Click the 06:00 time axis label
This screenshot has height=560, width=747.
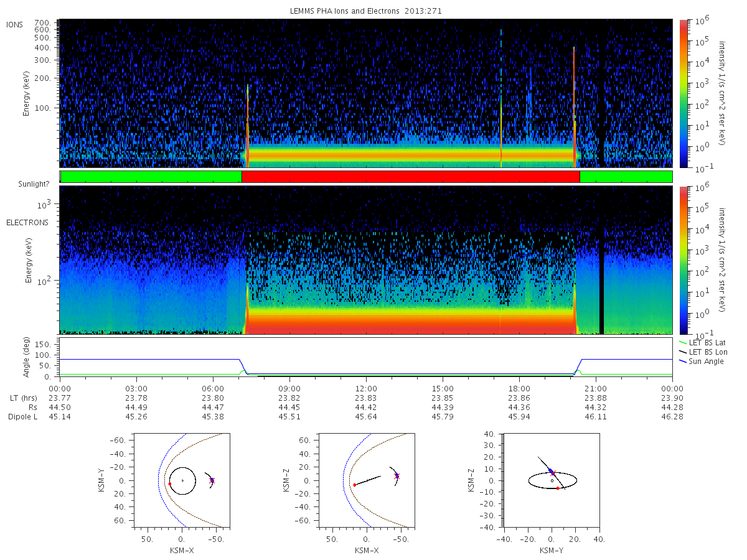point(213,388)
